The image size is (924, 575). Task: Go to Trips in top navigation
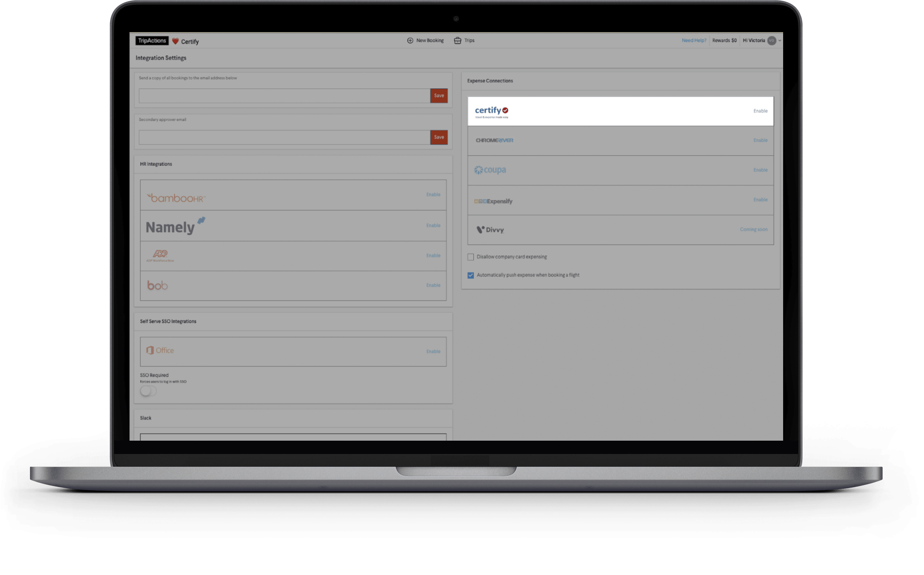click(469, 40)
